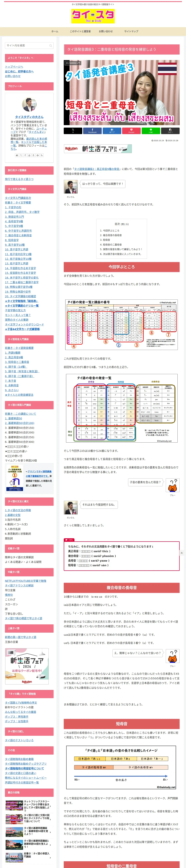The image size is (186, 868).
Task: Save the article to Pocket
Action: (x=131, y=131)
